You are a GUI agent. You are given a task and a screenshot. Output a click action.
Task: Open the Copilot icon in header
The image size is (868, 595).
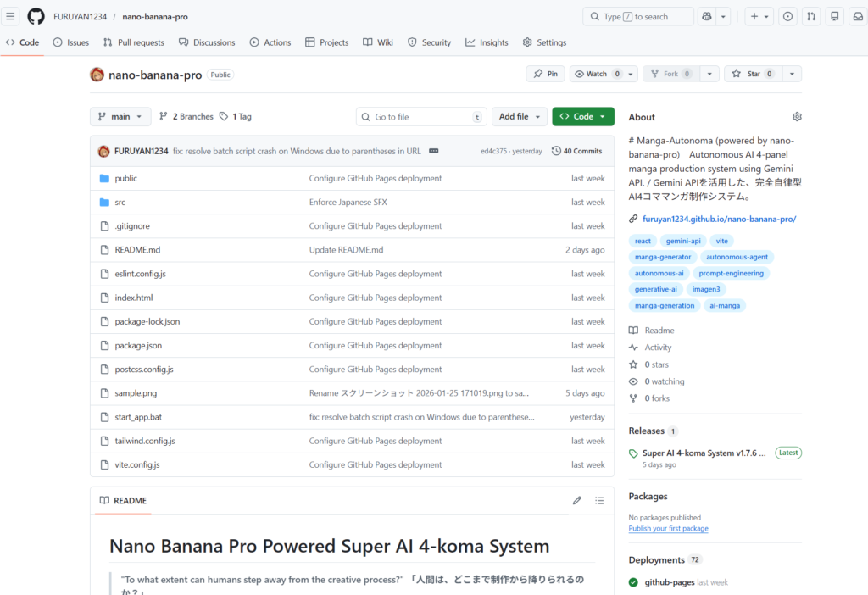709,16
